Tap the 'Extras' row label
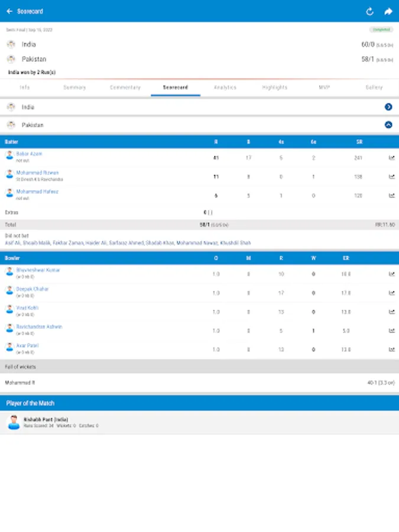399x532 pixels. click(12, 212)
